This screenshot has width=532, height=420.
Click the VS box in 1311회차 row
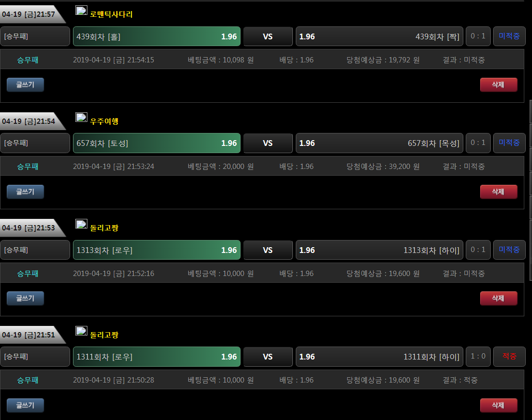click(268, 357)
